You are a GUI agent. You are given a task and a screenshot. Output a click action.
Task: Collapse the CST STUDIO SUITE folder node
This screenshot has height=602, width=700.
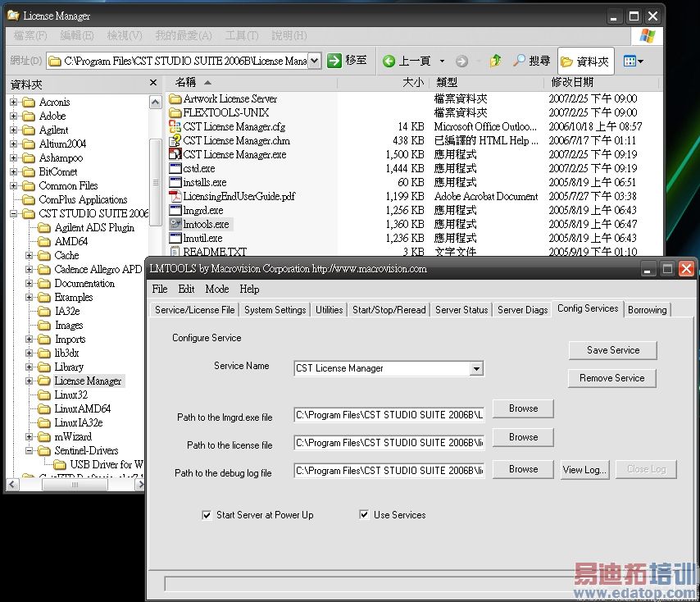pos(13,213)
